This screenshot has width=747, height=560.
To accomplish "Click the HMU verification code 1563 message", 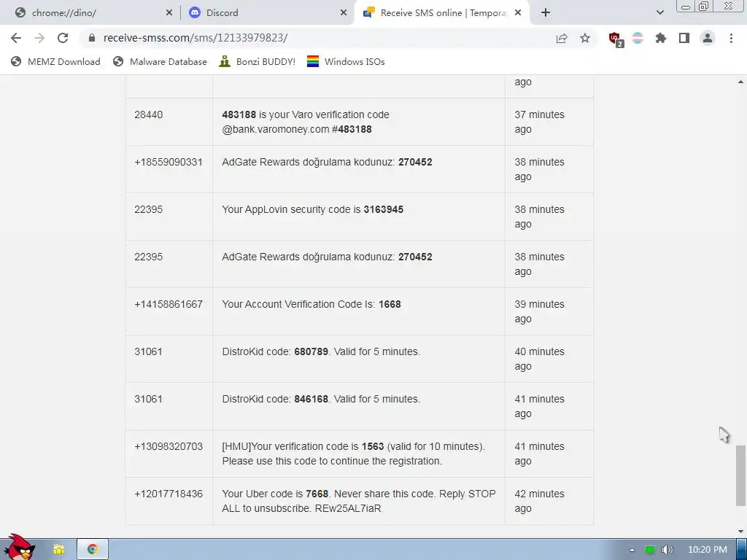I will coord(354,454).
